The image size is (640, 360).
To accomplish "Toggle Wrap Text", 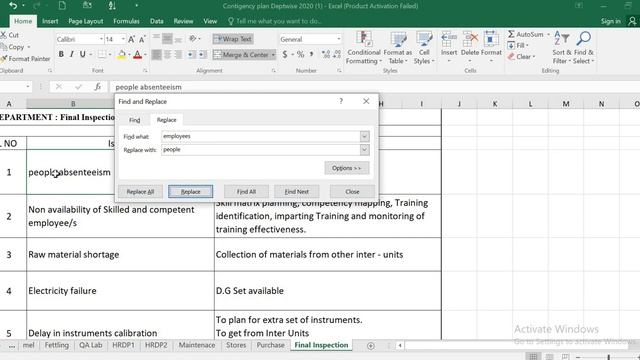I will pyautogui.click(x=233, y=39).
